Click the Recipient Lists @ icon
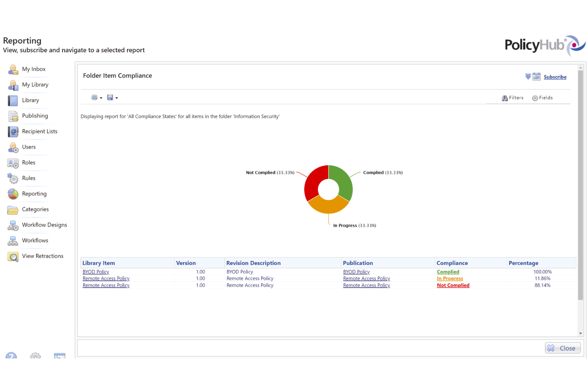588x392 pixels. coord(13,131)
